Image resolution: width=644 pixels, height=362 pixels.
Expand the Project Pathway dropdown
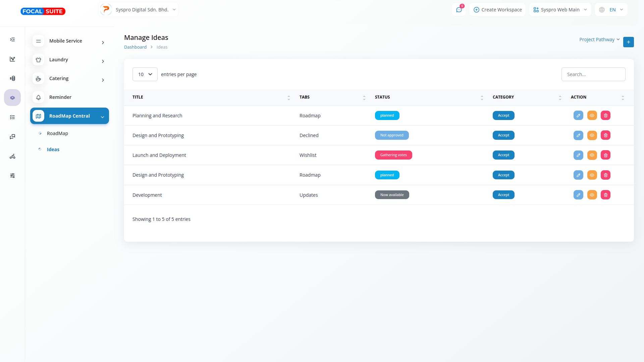[599, 40]
